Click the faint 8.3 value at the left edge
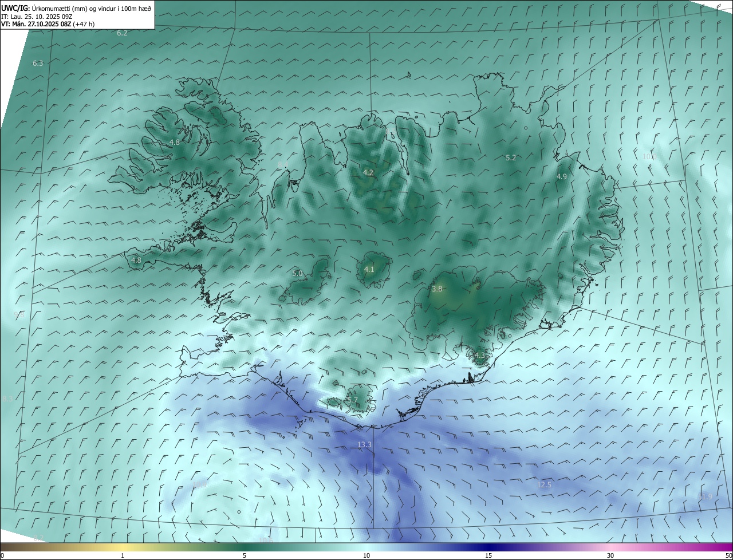 point(7,399)
